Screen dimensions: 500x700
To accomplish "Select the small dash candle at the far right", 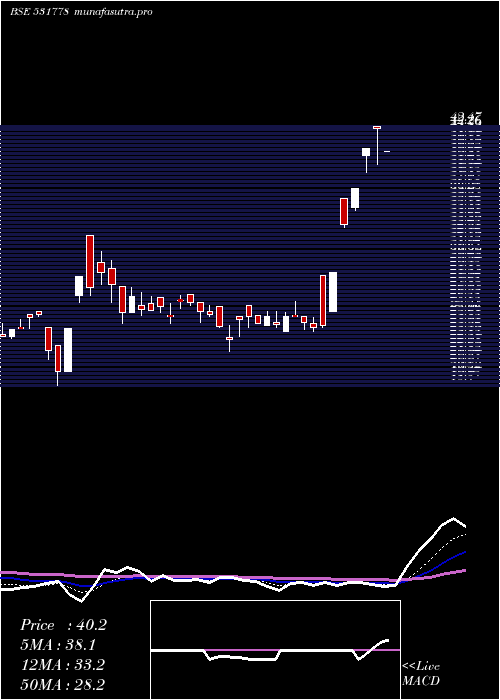I will tap(387, 152).
